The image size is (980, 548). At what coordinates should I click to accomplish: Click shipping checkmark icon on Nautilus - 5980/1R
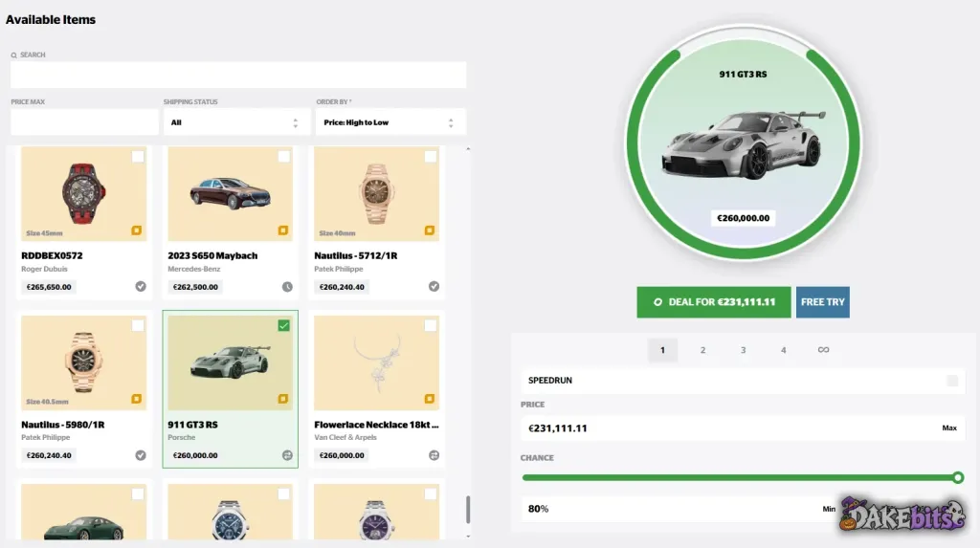(x=141, y=455)
